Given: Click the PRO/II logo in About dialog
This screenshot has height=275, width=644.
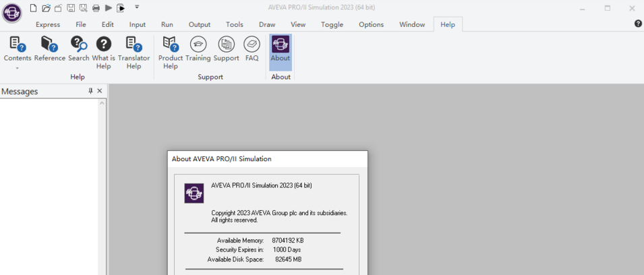Looking at the screenshot, I should pyautogui.click(x=194, y=193).
